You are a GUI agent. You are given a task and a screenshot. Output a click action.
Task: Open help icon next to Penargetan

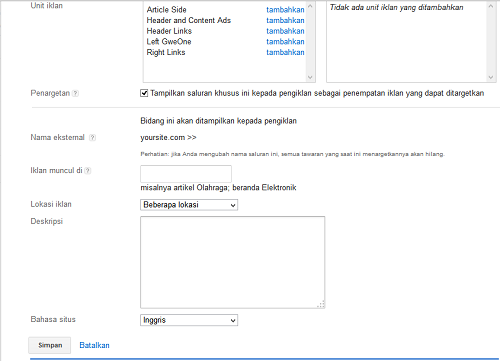coord(76,93)
